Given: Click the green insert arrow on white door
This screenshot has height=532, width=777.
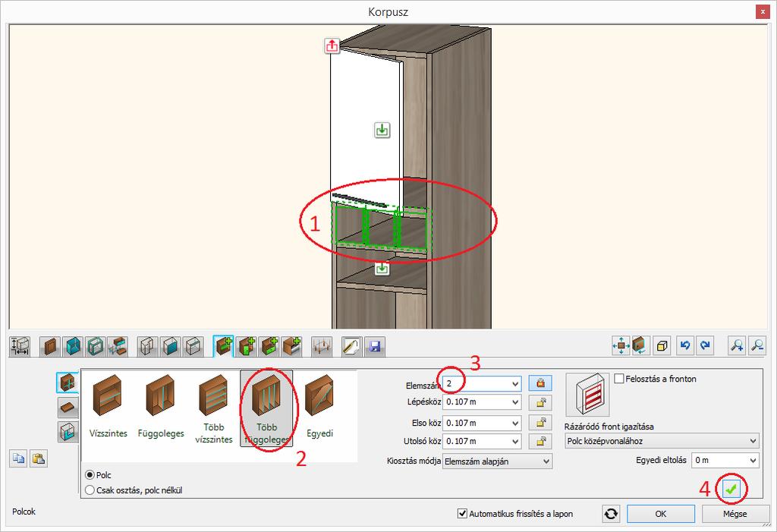Looking at the screenshot, I should (x=382, y=130).
